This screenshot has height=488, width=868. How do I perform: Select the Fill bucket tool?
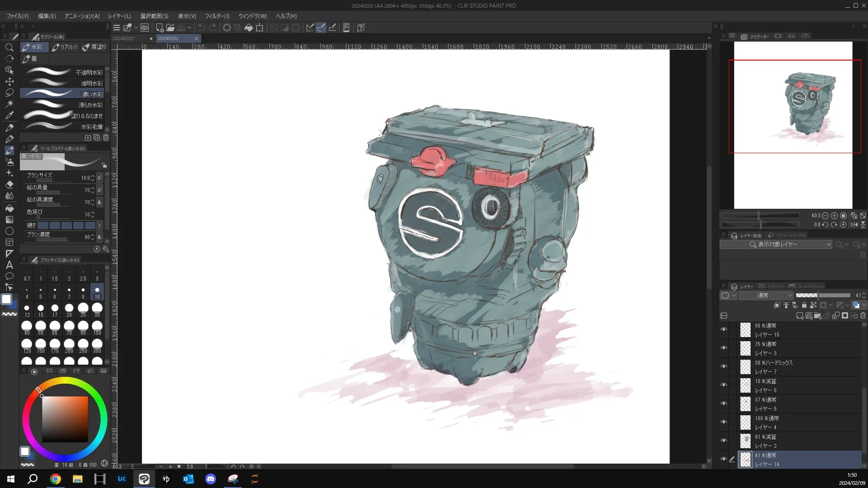click(9, 208)
